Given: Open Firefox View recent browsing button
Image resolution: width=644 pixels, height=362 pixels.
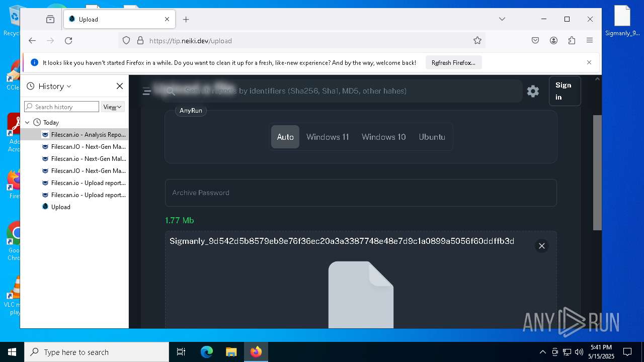Looking at the screenshot, I should (x=50, y=19).
